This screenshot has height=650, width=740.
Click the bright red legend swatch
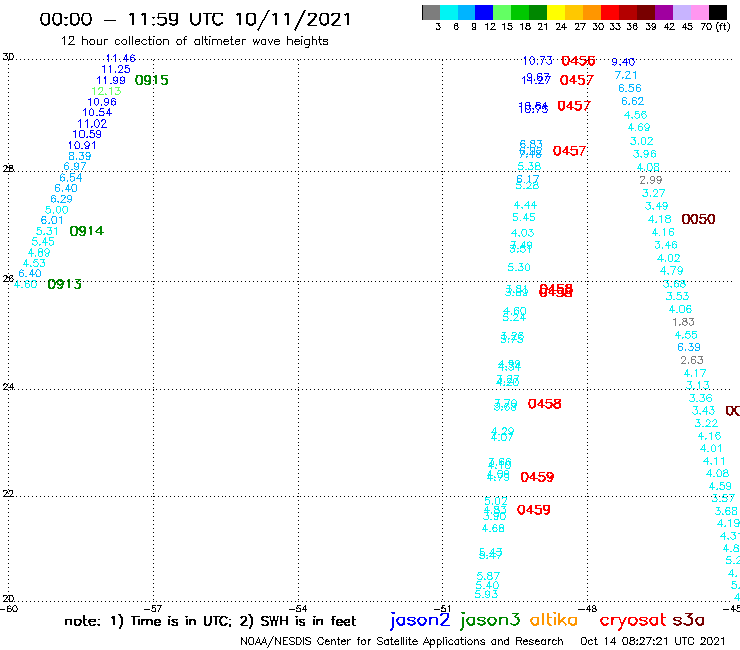(609, 12)
